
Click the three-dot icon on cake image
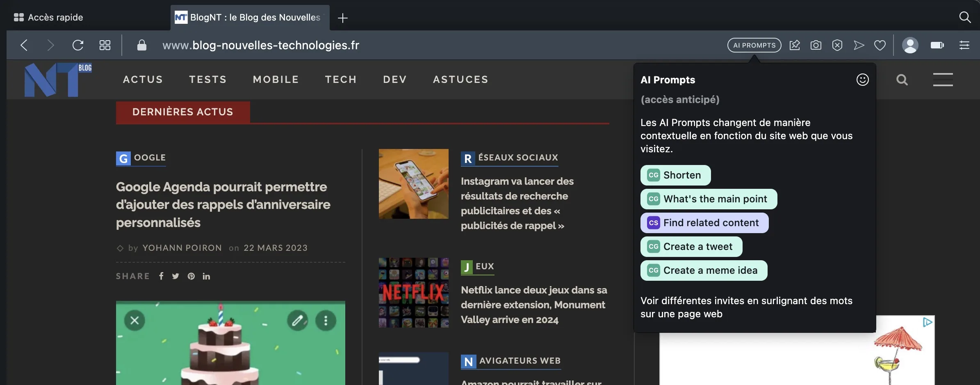click(x=326, y=321)
